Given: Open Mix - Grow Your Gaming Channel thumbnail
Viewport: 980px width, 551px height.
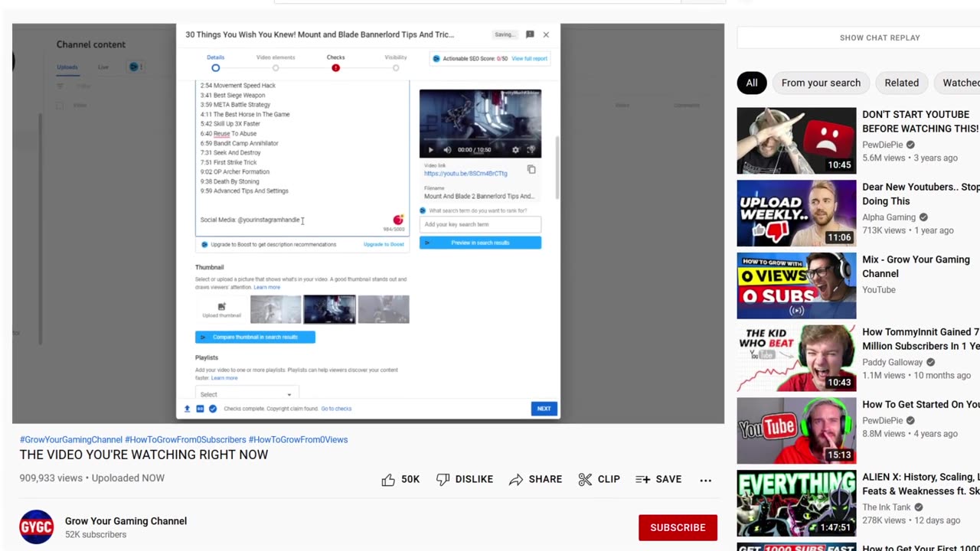Looking at the screenshot, I should (x=796, y=285).
